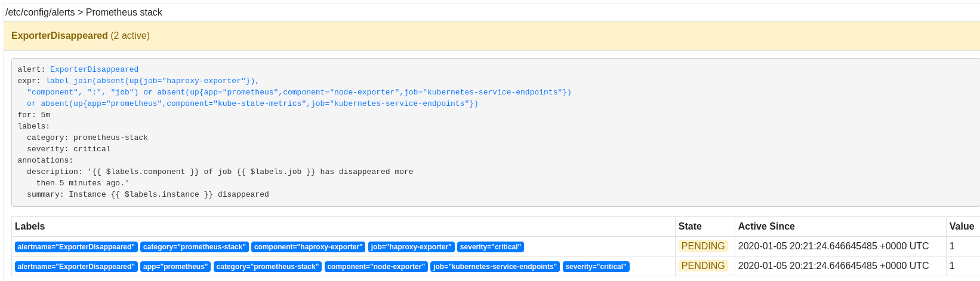Screen dimensions: 980x281
Task: Click the PENDING state in first row
Action: 703,246
